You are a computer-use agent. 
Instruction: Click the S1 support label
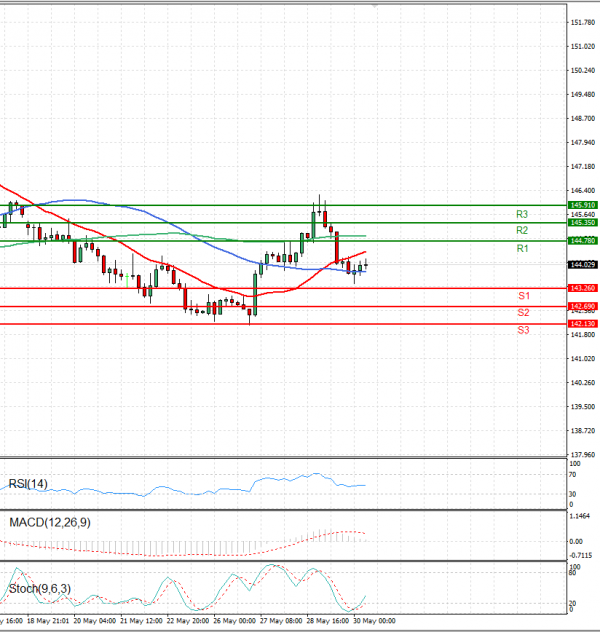click(524, 296)
